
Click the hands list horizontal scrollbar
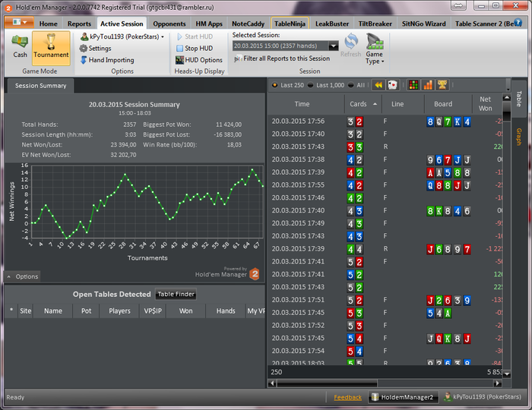point(327,383)
